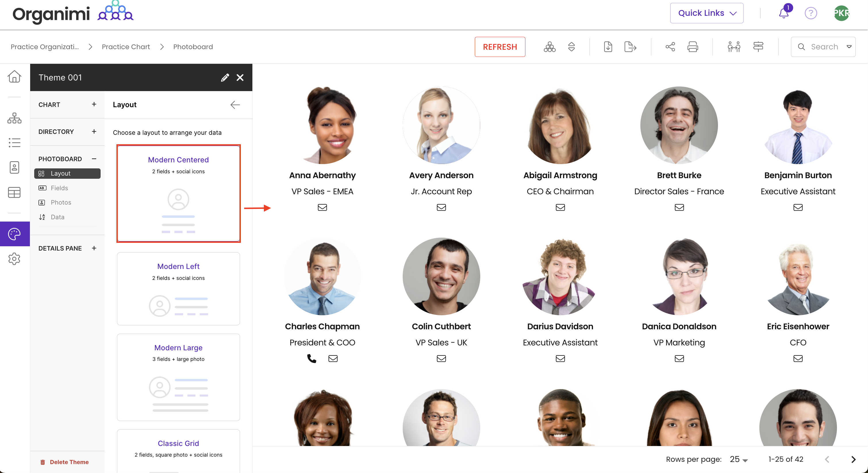Screen dimensions: 868x473
Task: Open the list view in sidebar
Action: pyautogui.click(x=14, y=143)
